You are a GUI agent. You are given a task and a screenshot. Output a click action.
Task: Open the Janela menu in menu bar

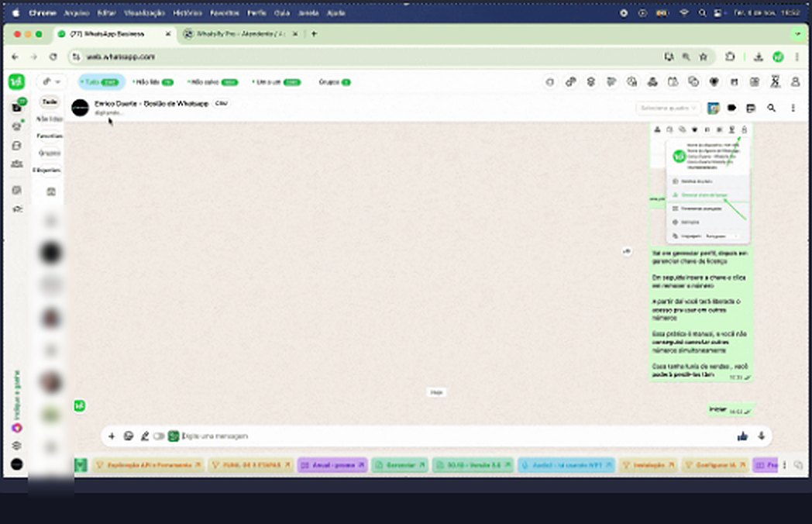tap(308, 13)
